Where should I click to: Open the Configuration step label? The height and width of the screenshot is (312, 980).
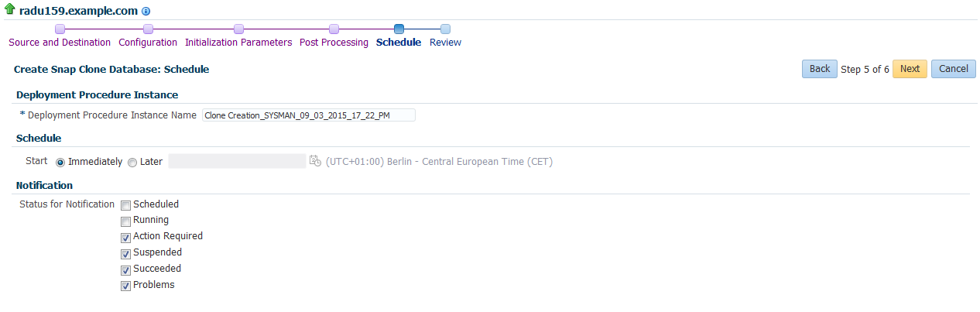pos(148,43)
